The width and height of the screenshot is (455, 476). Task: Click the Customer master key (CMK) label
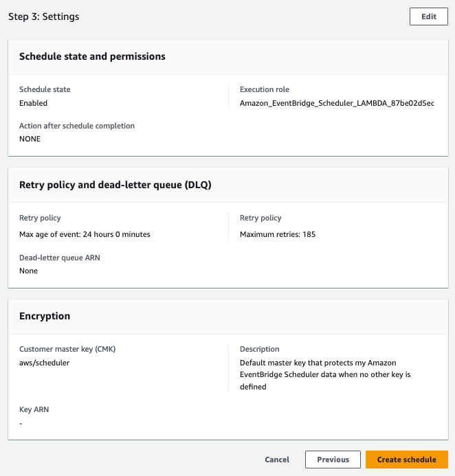click(x=67, y=349)
